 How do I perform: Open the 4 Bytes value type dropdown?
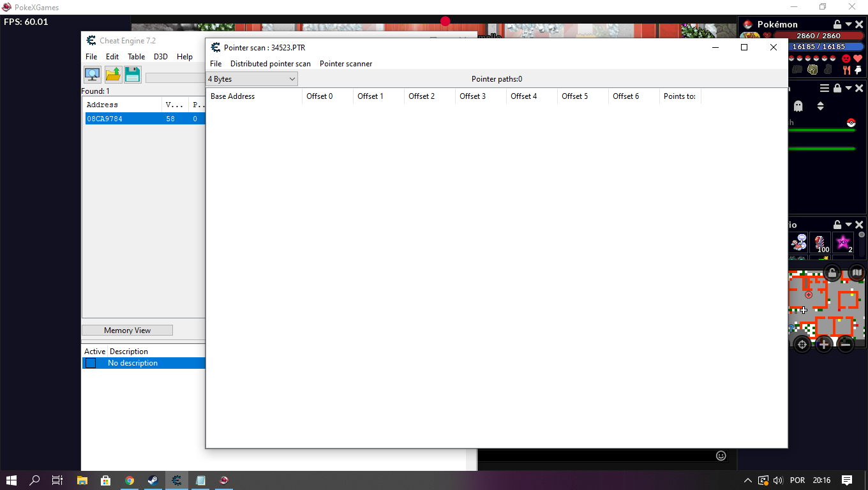click(252, 79)
